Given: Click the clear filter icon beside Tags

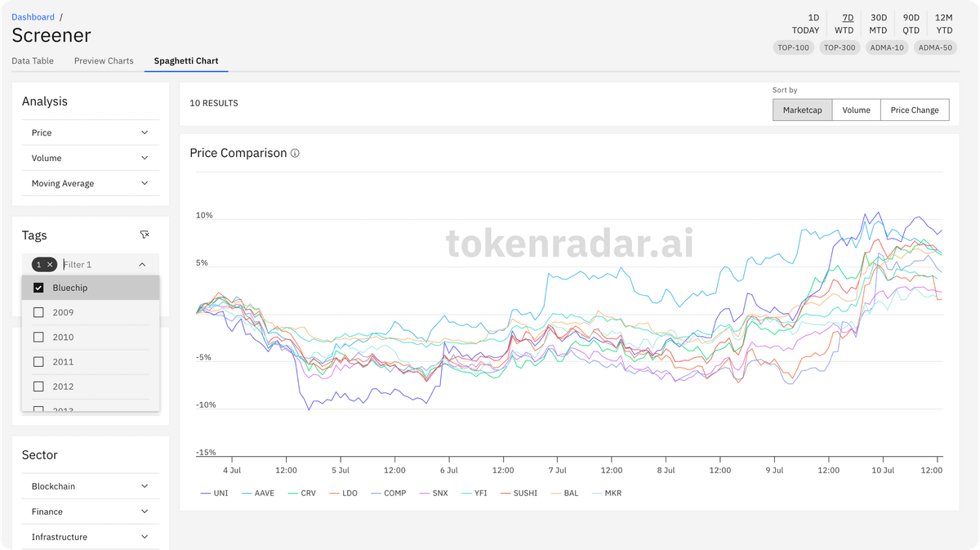Looking at the screenshot, I should coord(145,235).
